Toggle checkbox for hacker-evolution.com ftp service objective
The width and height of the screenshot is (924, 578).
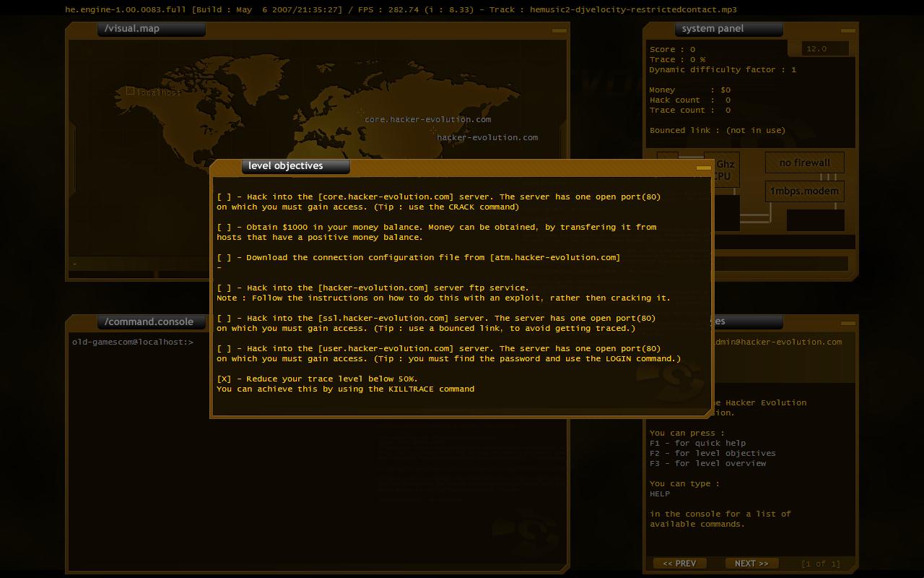(x=224, y=288)
